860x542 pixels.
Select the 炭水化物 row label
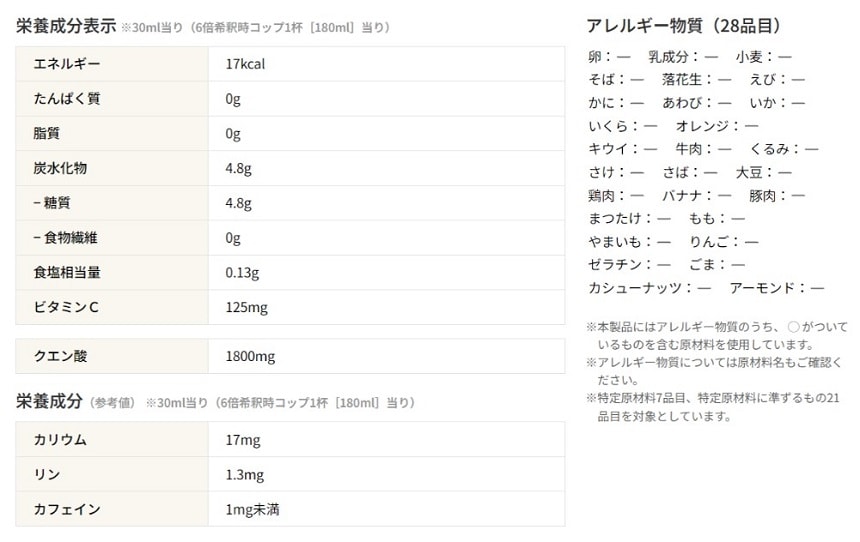coord(60,168)
